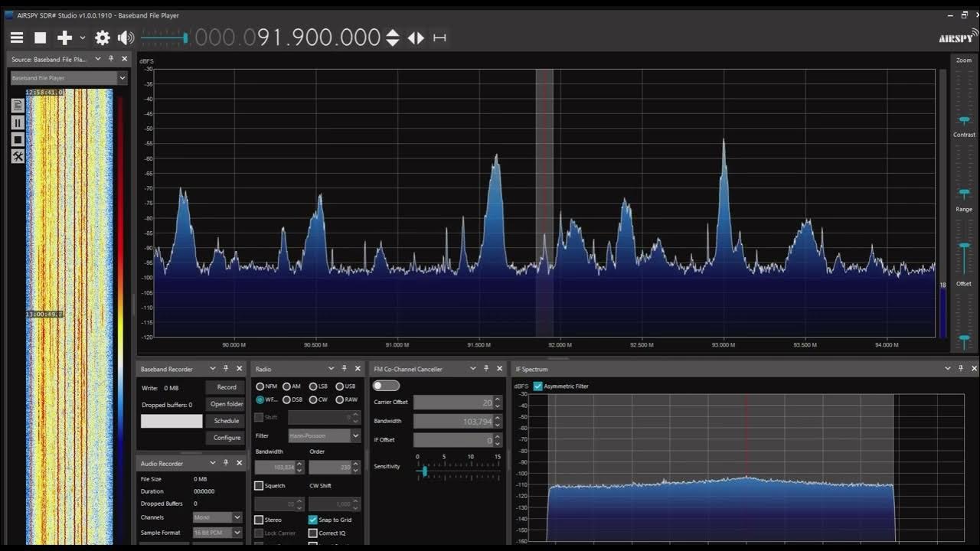Select NFM demodulation mode
The height and width of the screenshot is (551, 980).
pyautogui.click(x=266, y=386)
